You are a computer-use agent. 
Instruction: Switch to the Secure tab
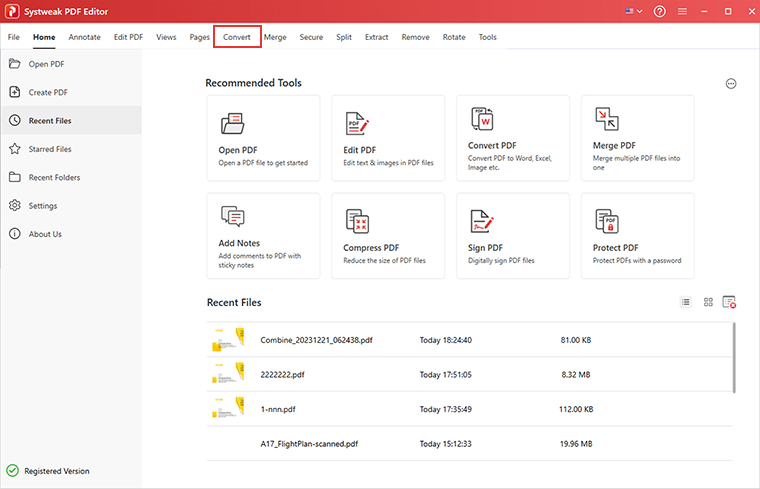click(x=311, y=37)
